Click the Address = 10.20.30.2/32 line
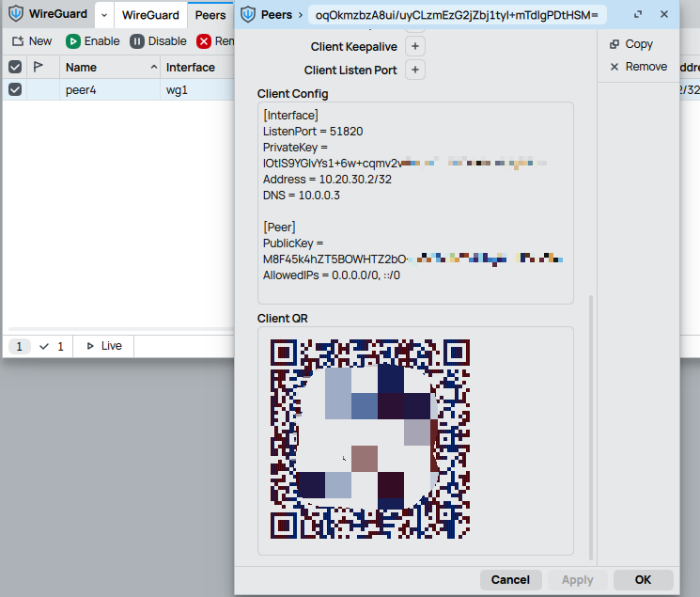 (x=327, y=180)
